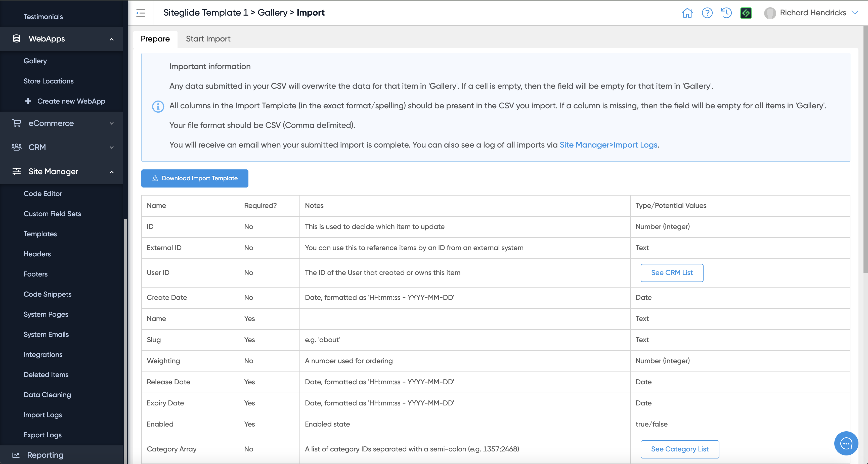
Task: Click the home icon in top bar
Action: (687, 13)
